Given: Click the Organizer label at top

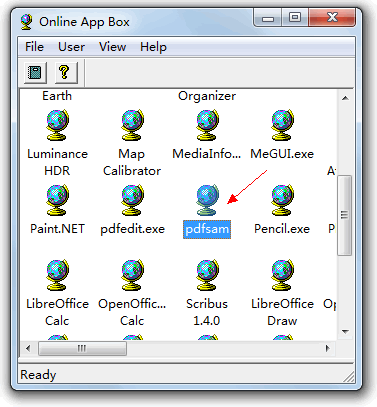Looking at the screenshot, I should (207, 96).
